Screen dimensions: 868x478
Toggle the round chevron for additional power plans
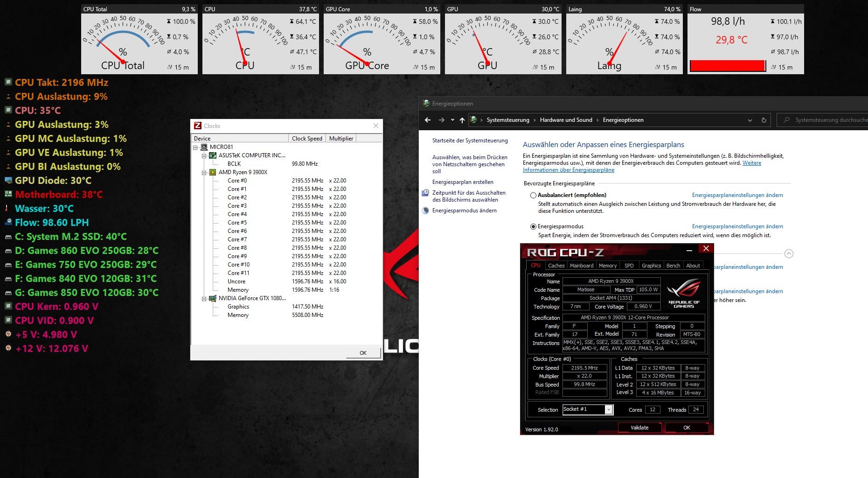pyautogui.click(x=789, y=253)
